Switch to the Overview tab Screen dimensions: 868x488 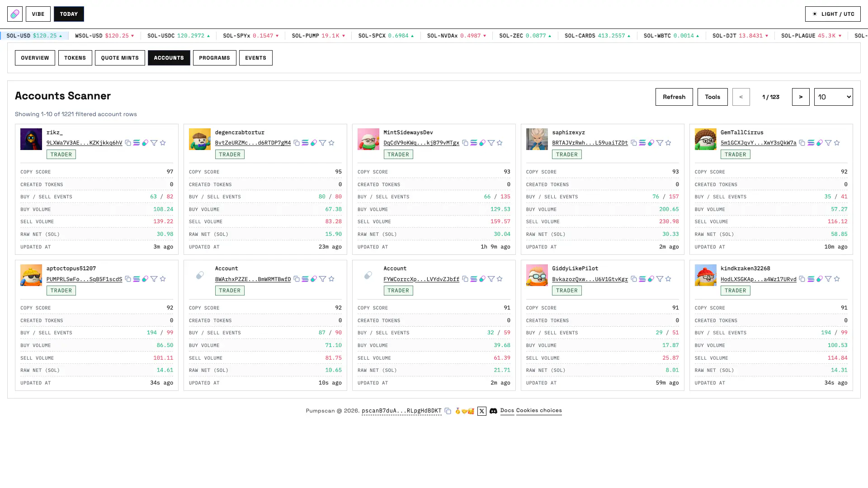click(35, 58)
